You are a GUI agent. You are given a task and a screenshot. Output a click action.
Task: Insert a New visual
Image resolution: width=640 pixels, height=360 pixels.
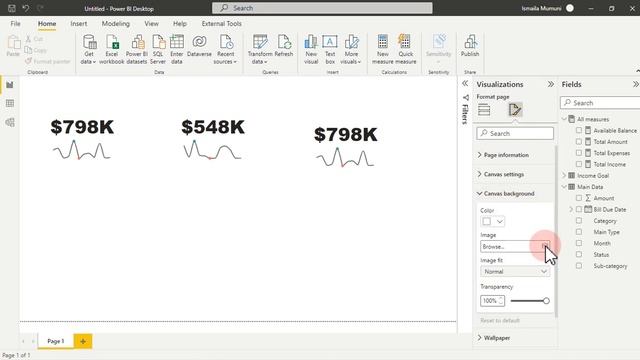pos(311,49)
